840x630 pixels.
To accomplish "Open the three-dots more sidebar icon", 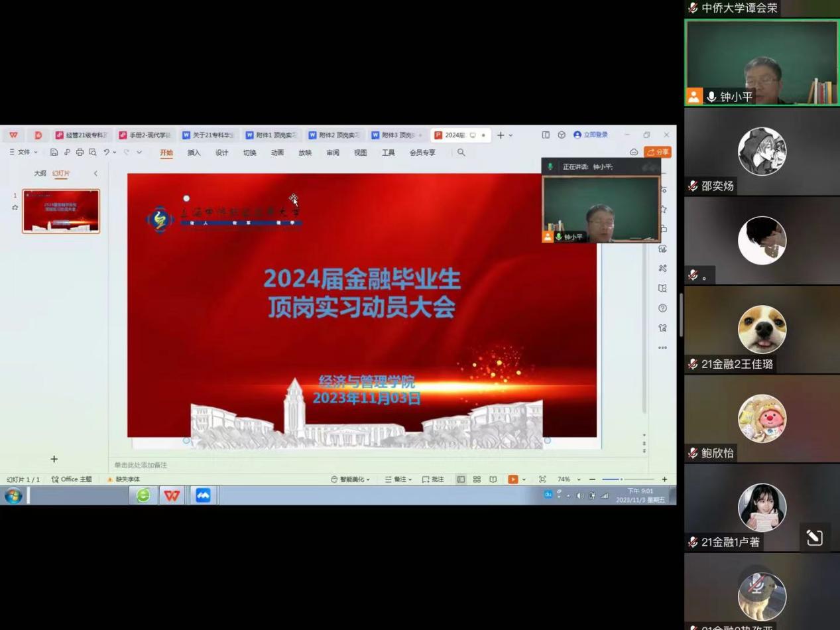I will pyautogui.click(x=662, y=347).
